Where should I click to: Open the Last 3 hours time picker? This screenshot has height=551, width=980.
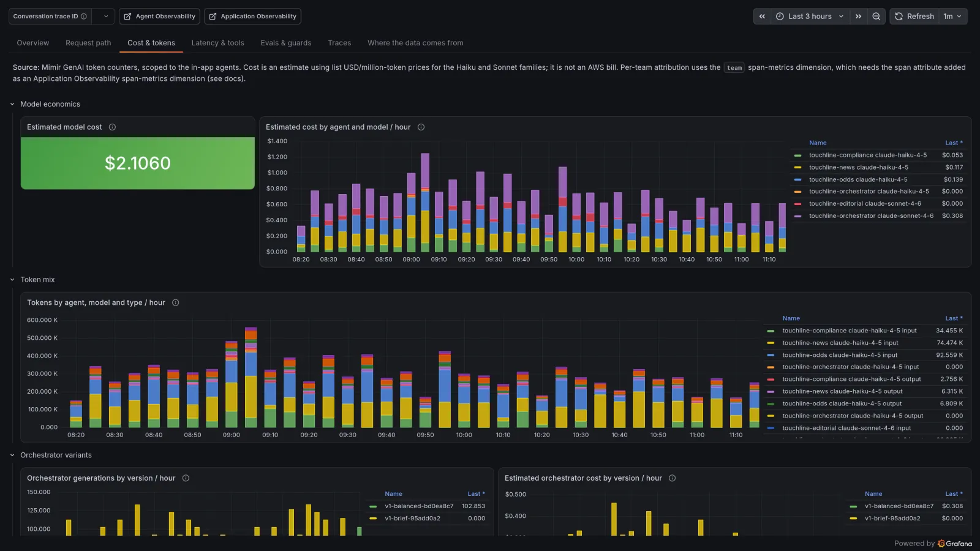click(810, 17)
